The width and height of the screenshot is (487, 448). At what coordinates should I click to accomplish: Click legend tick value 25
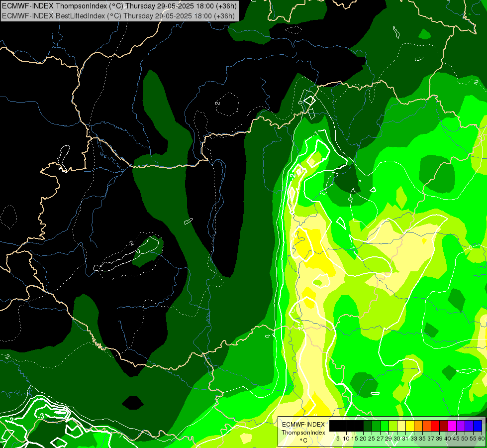coord(372,439)
